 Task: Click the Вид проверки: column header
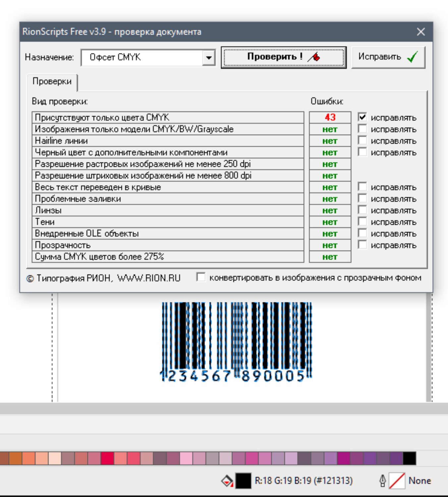click(x=60, y=101)
